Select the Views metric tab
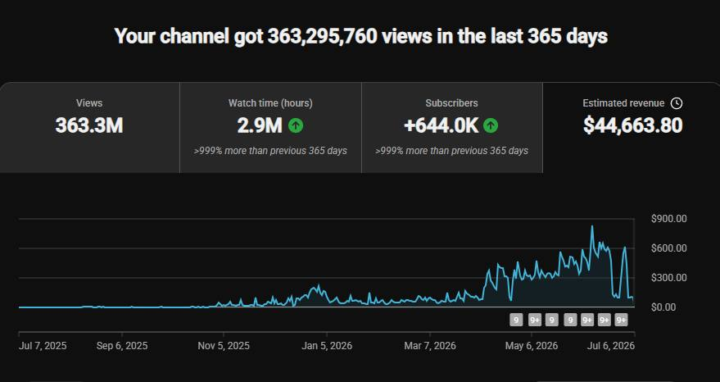Image resolution: width=720 pixels, height=382 pixels. click(x=90, y=128)
